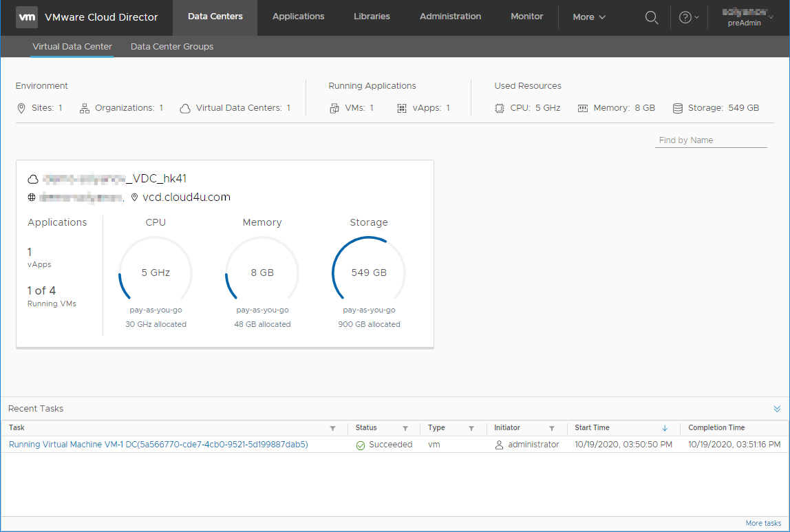This screenshot has height=532, width=790.
Task: Switch to Data Centers tab
Action: (x=215, y=17)
